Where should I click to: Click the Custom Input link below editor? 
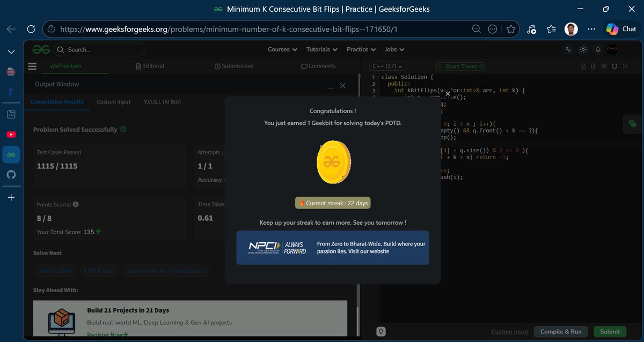click(x=509, y=332)
